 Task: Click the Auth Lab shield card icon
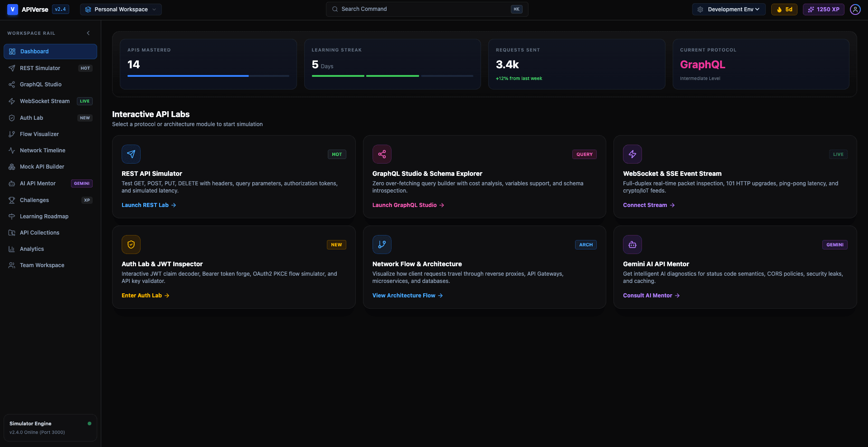(x=131, y=245)
